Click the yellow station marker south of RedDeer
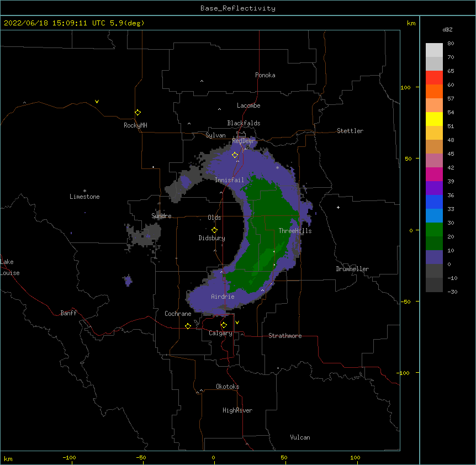The width and height of the screenshot is (476, 465). [x=235, y=155]
